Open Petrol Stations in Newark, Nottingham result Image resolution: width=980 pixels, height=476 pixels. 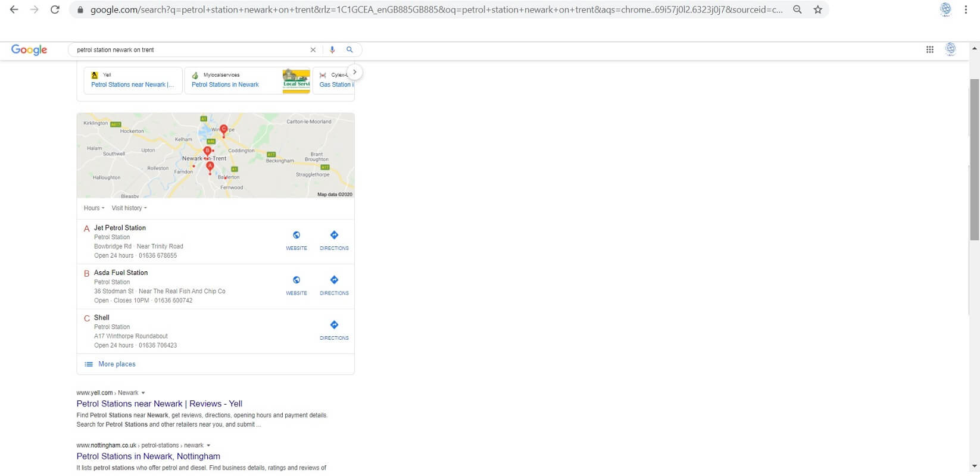(148, 456)
